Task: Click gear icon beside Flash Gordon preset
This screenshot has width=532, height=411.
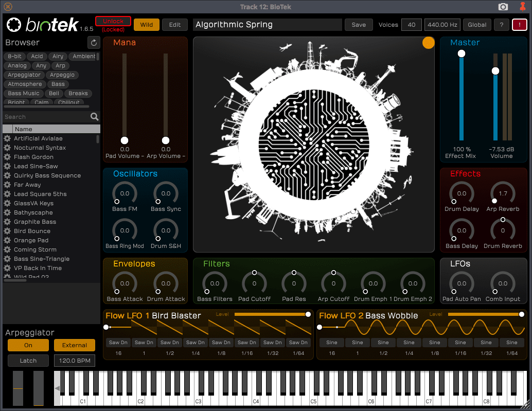Action: (7, 157)
